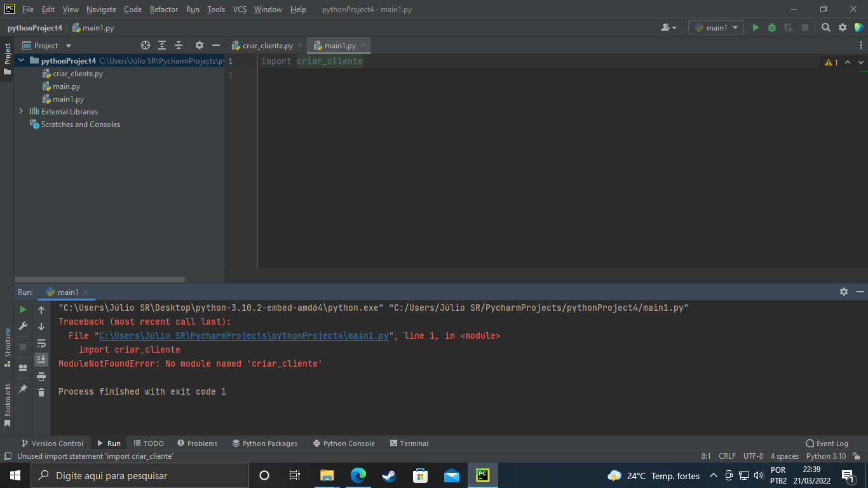Open Steam from the taskbar
Image resolution: width=868 pixels, height=488 pixels.
389,475
